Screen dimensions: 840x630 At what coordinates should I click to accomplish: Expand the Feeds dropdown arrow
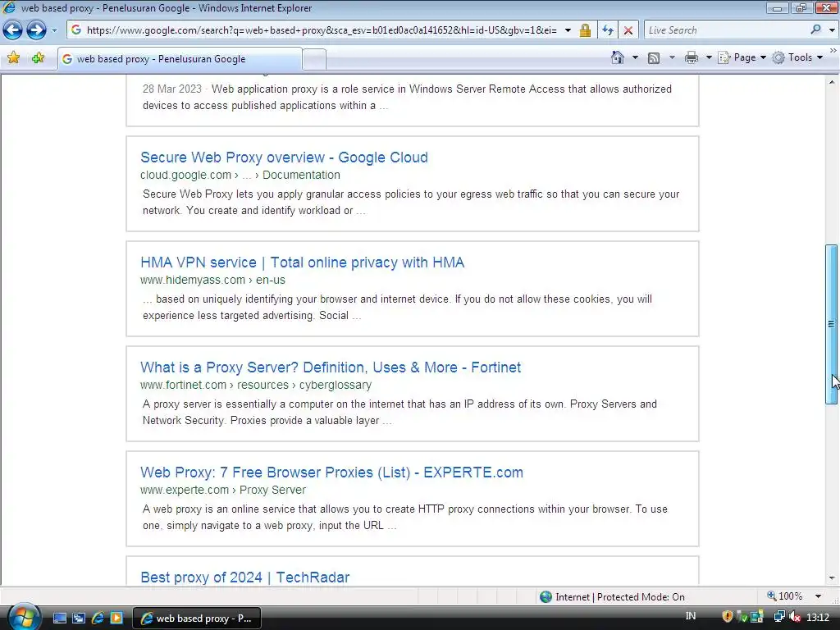pyautogui.click(x=672, y=57)
